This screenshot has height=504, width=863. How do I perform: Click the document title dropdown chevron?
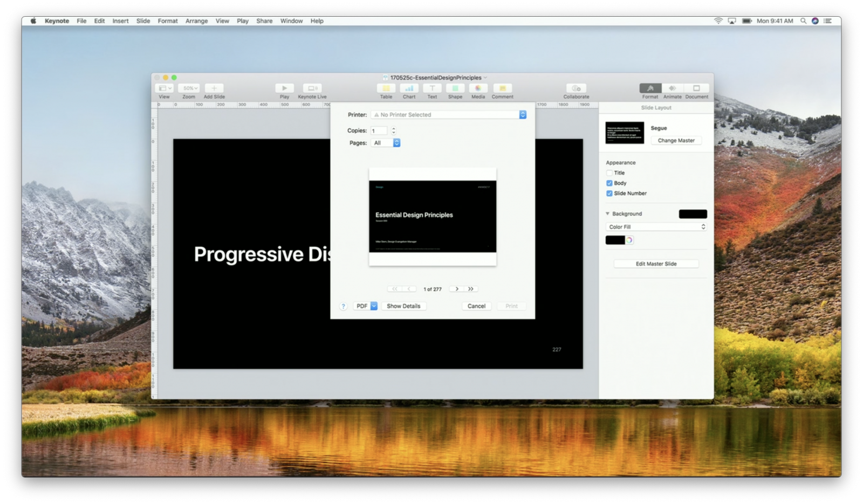point(485,78)
